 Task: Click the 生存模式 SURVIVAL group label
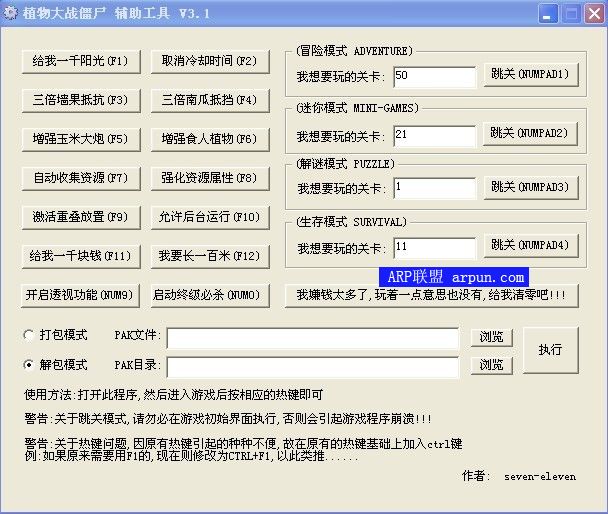(x=351, y=222)
